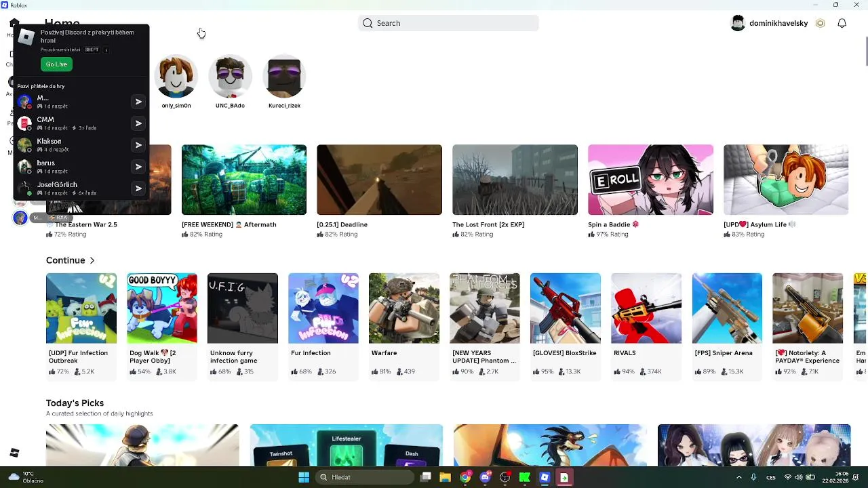
Task: Open the dragon Today's Picks thumbnail
Action: (x=550, y=445)
